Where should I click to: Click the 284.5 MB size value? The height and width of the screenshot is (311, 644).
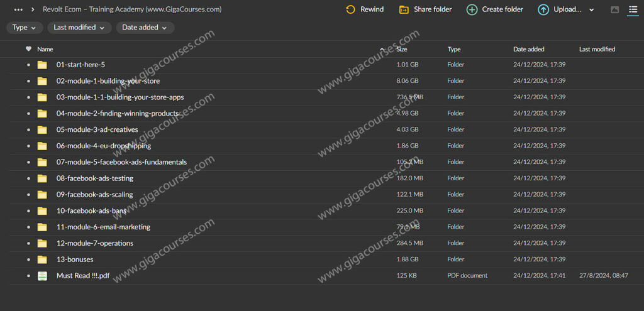409,243
